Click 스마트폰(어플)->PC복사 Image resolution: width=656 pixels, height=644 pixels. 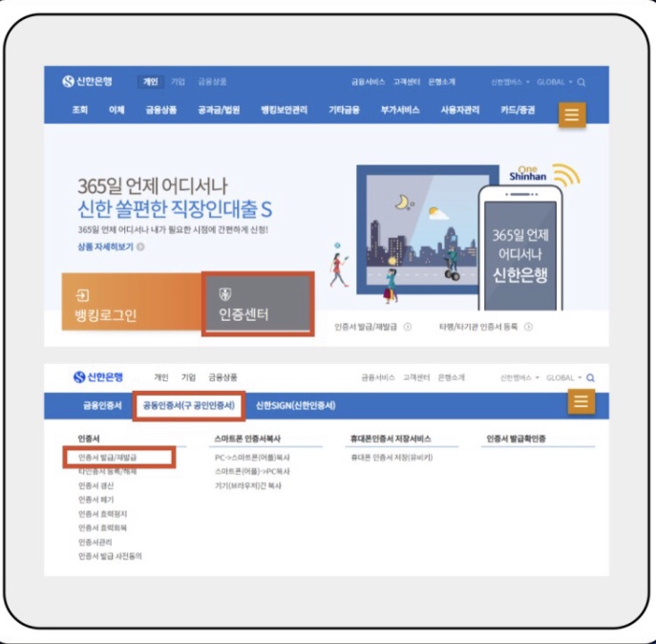pyautogui.click(x=252, y=471)
